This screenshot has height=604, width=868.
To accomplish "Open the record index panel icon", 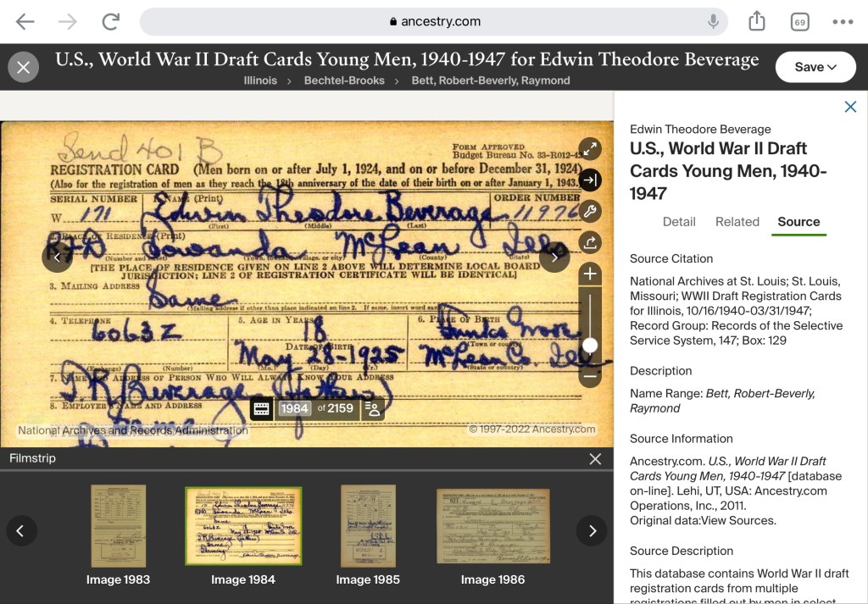I will (372, 408).
